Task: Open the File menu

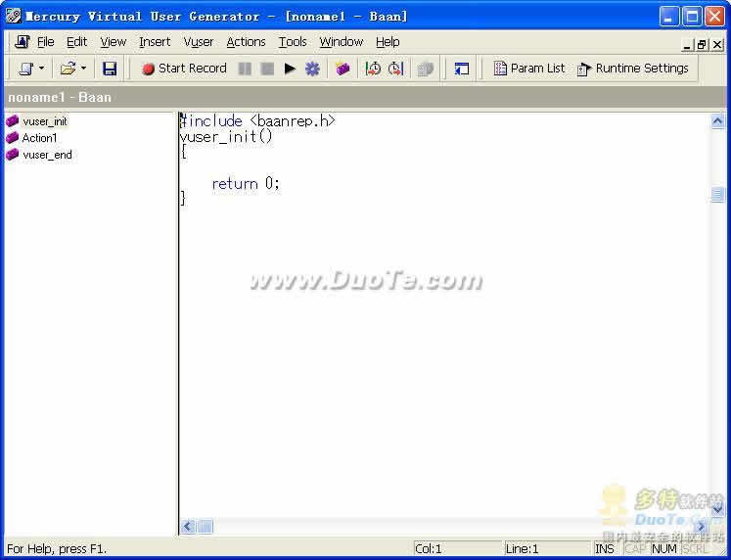Action: pyautogui.click(x=46, y=42)
